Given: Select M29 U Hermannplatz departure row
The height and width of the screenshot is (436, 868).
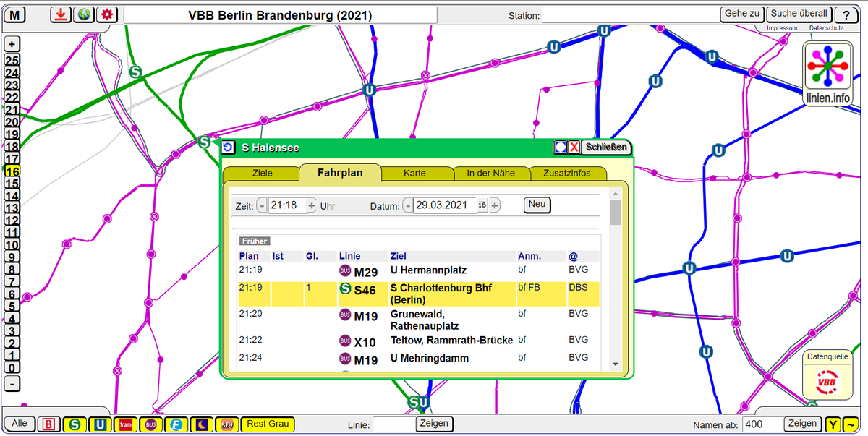Looking at the screenshot, I should pyautogui.click(x=419, y=271).
